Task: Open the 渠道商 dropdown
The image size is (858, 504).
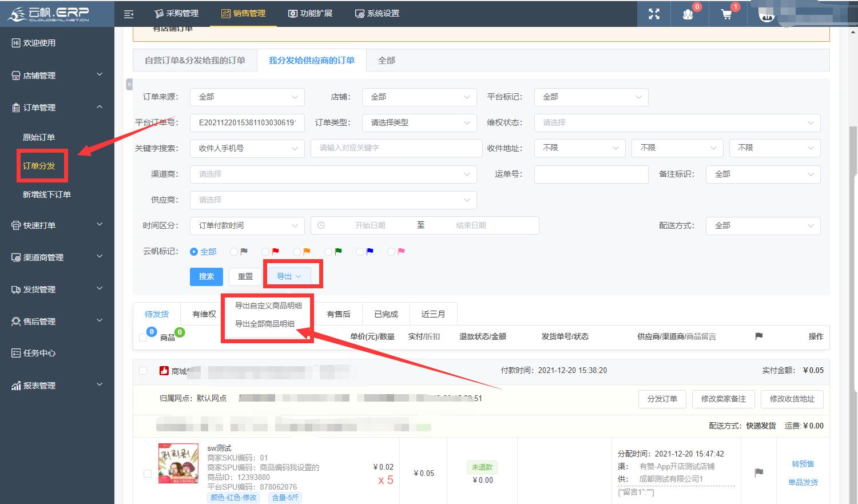Action: click(333, 174)
